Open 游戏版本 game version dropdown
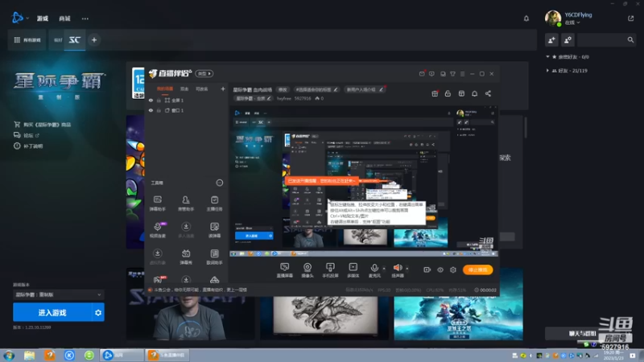Screen dimensions: 644x362 coord(58,294)
